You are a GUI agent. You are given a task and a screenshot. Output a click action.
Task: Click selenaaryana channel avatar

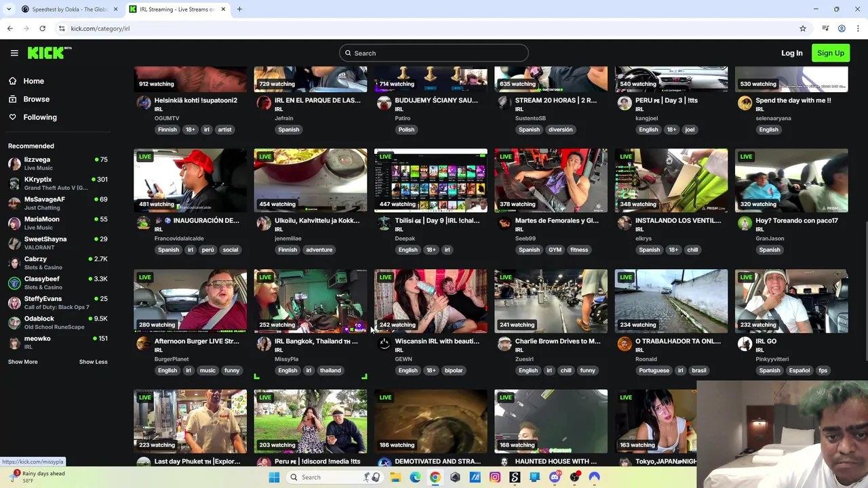pos(745,102)
